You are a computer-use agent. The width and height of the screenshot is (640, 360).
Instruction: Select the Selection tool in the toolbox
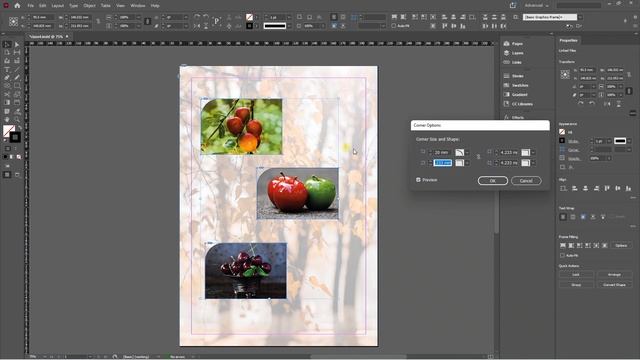click(7, 44)
